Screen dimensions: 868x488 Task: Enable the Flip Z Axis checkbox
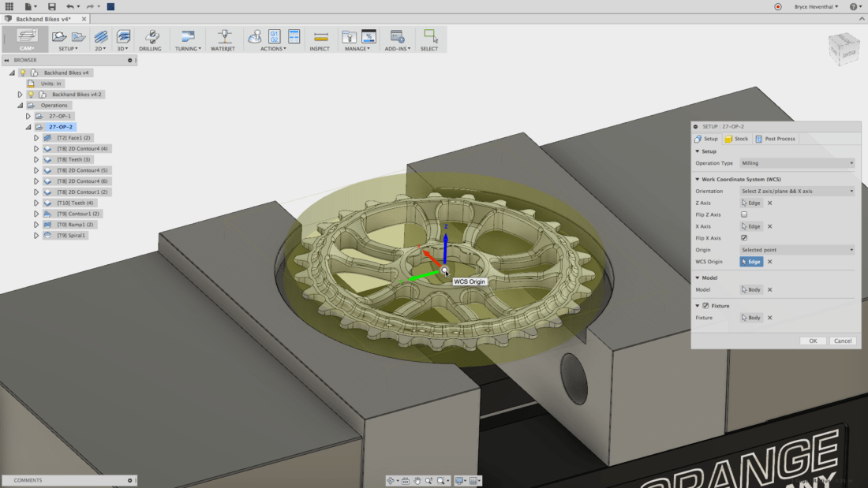point(743,214)
